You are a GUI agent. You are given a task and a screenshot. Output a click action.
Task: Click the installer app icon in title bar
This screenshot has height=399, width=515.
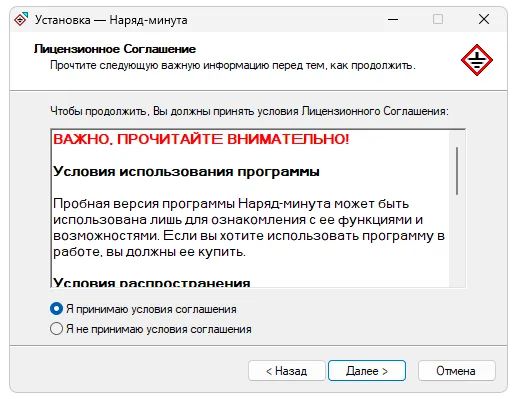pyautogui.click(x=21, y=20)
